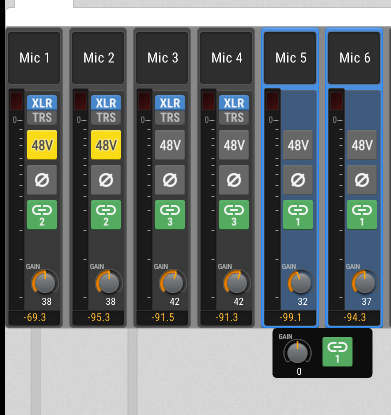Click the Mic 3 gain knob
This screenshot has height=415, width=391.
point(173,283)
